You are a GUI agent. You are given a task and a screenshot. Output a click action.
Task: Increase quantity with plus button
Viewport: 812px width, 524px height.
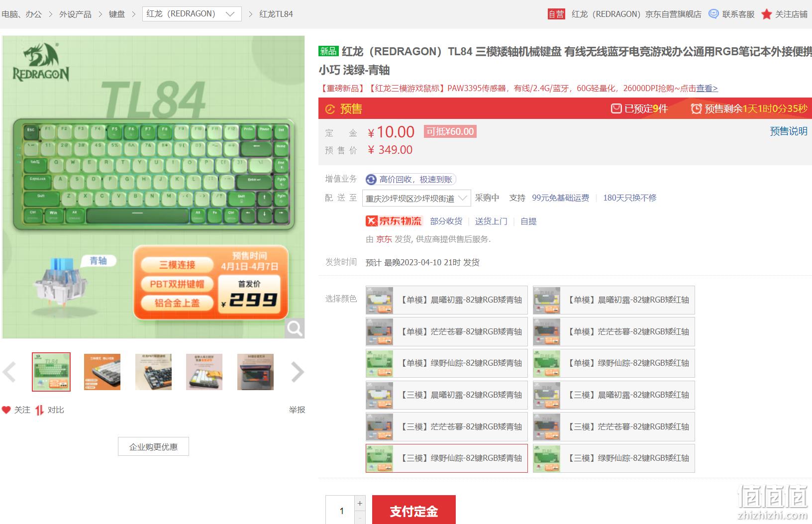(360, 503)
